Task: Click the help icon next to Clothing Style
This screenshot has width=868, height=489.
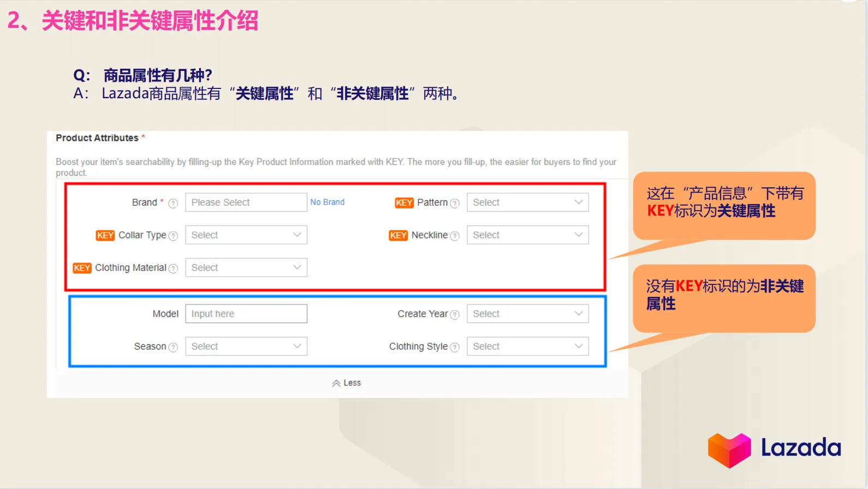Action: tap(454, 347)
